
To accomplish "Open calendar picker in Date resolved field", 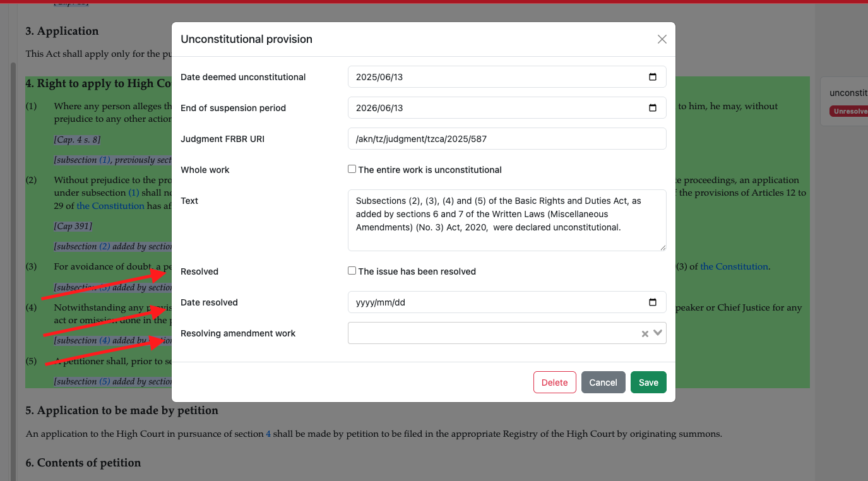I will coord(653,302).
